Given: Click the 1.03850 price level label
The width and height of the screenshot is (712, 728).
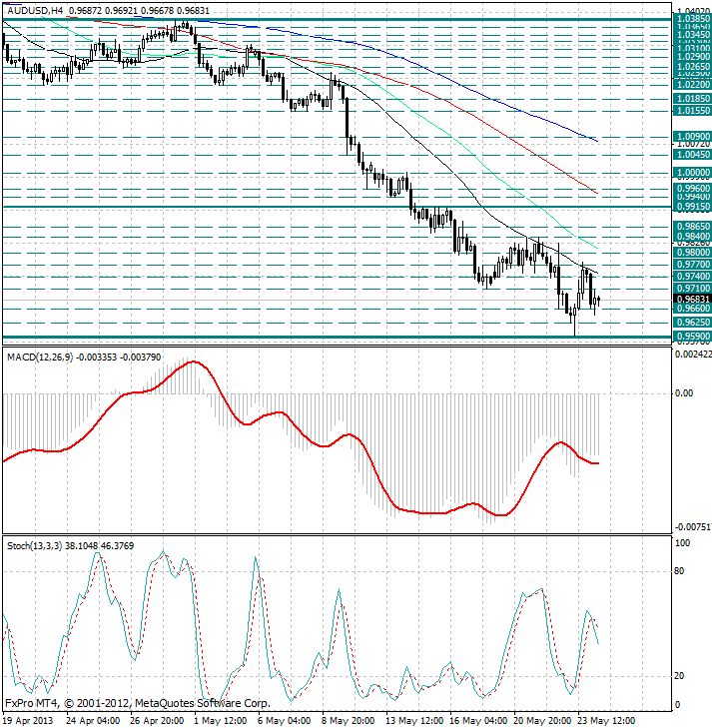Looking at the screenshot, I should [692, 19].
